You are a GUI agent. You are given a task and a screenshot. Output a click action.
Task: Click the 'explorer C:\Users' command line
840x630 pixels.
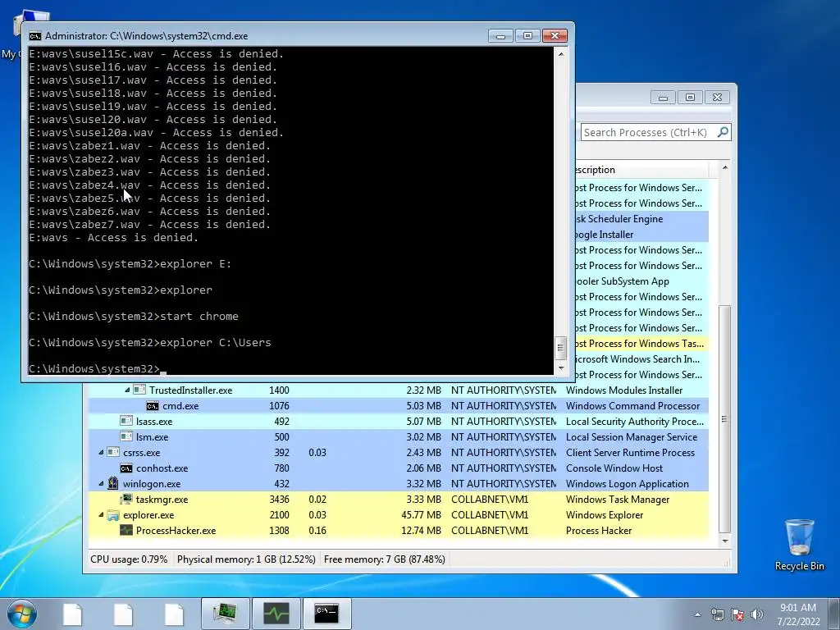point(150,342)
